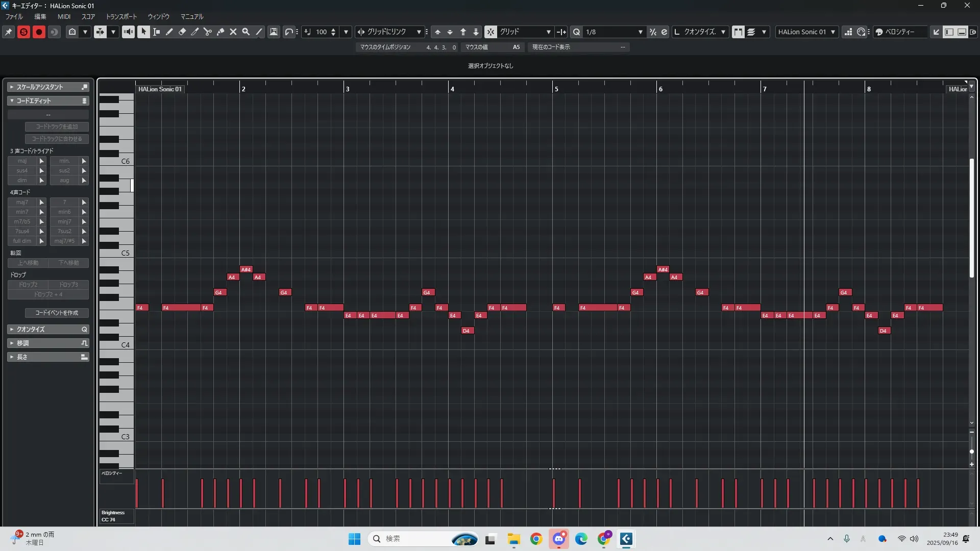Expand the クオンタイズ section in left panel

(48, 329)
